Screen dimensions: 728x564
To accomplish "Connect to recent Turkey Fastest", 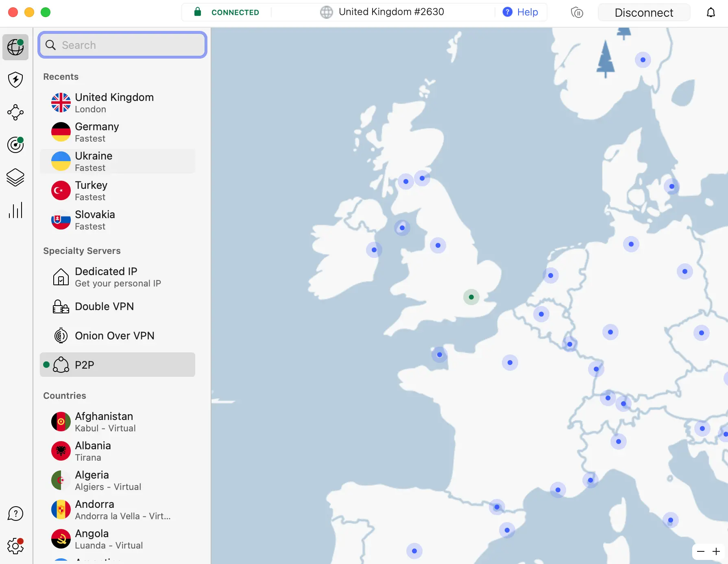I will [118, 190].
